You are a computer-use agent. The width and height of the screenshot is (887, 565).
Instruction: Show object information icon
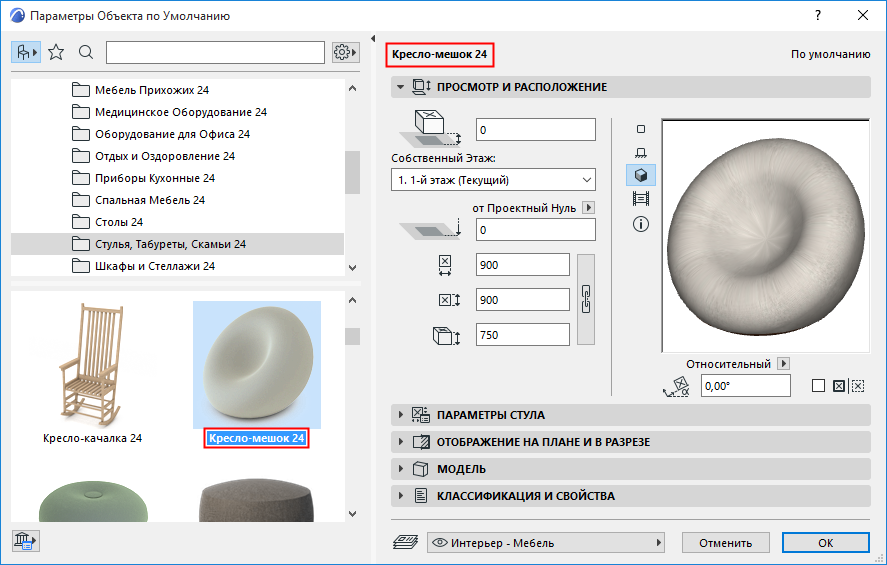641,224
